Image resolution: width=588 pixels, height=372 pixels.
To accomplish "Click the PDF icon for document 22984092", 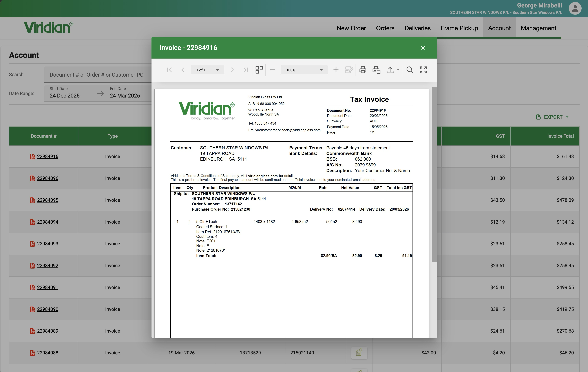I will 33,265.
